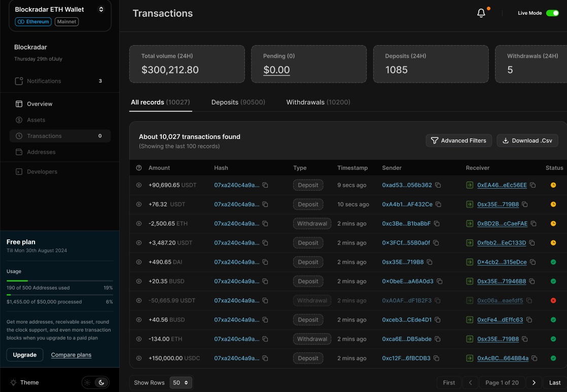Viewport: 567px width, 392px height.
Task: Copy sender address 0x3FCf...55B0a0f
Action: point(436,242)
